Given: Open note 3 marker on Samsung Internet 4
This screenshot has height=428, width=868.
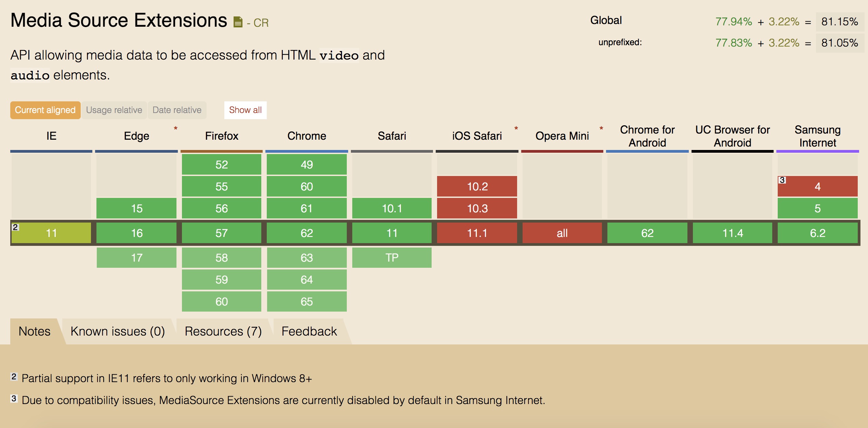Looking at the screenshot, I should coord(782,180).
